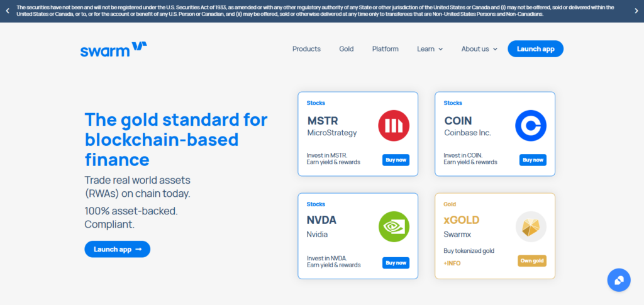Click the Stocks label on COIN card
Image resolution: width=644 pixels, height=305 pixels.
[x=453, y=103]
